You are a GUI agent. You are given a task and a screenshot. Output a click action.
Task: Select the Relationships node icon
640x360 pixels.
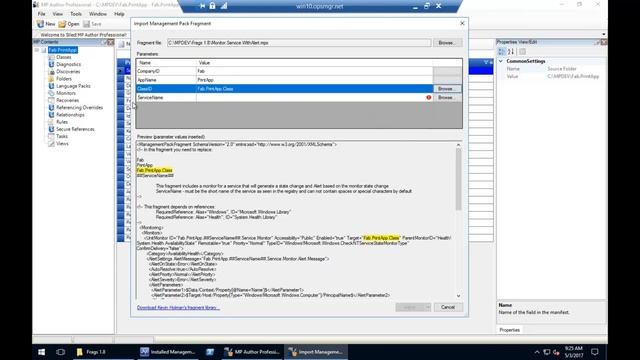pyautogui.click(x=51, y=115)
